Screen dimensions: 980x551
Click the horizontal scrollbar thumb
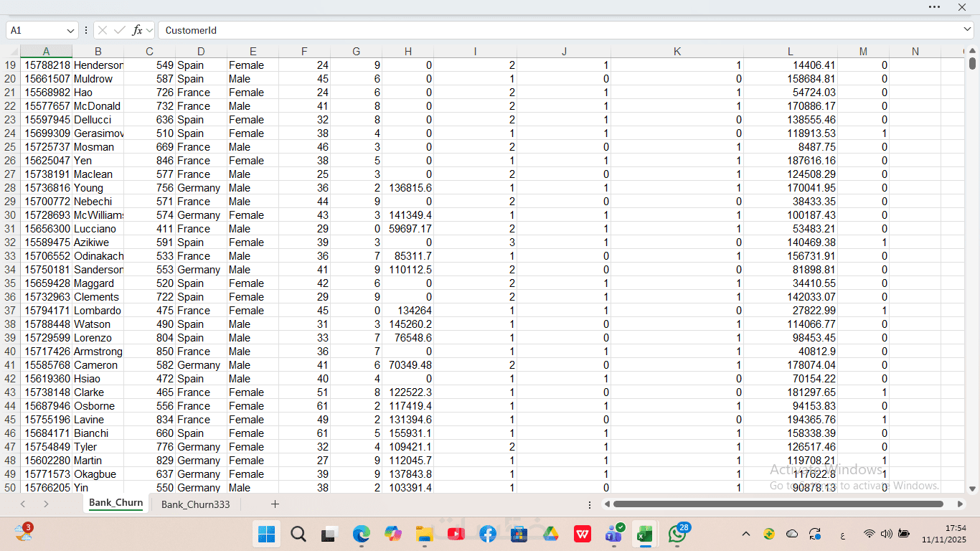(x=778, y=504)
